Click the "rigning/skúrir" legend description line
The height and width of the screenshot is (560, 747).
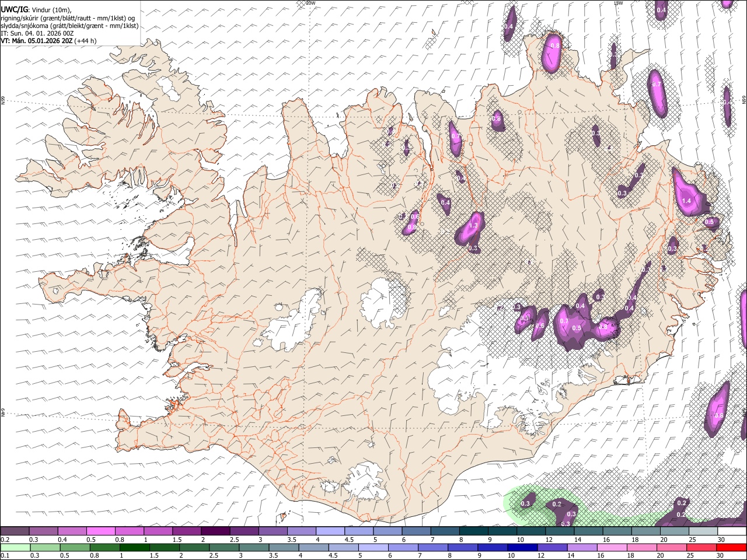click(x=69, y=17)
